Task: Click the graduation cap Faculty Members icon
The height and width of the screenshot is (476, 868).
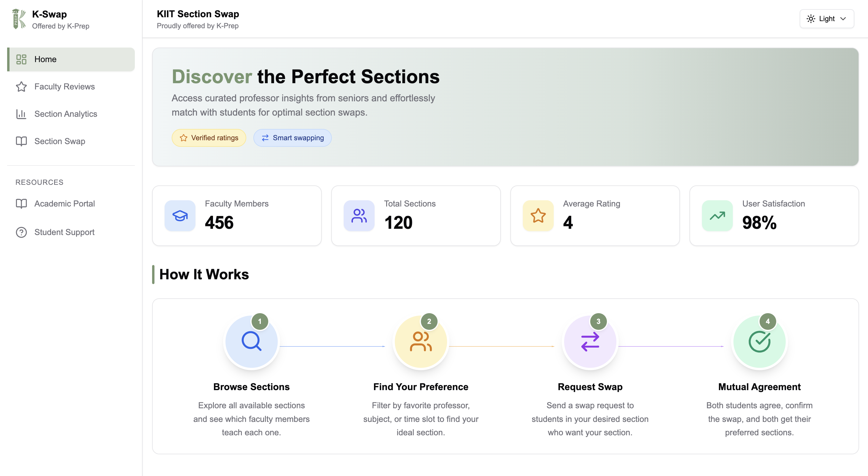Action: click(180, 216)
